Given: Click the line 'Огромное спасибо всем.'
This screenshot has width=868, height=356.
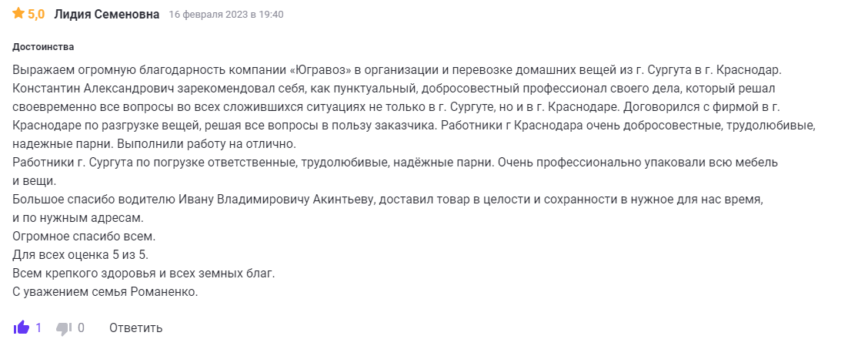Looking at the screenshot, I should click(x=84, y=237).
